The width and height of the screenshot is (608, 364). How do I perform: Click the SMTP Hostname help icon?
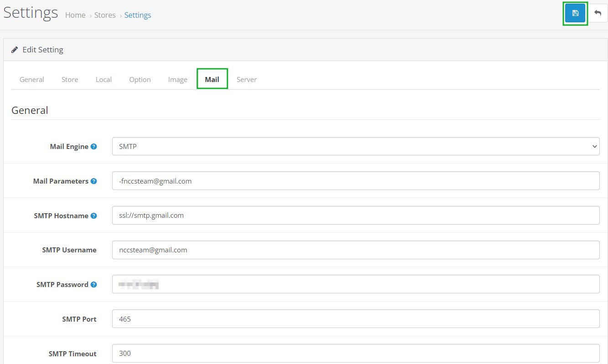point(93,215)
